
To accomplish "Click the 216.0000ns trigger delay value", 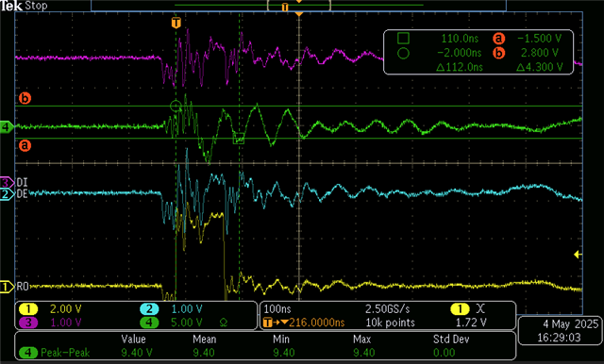I will 317,323.
